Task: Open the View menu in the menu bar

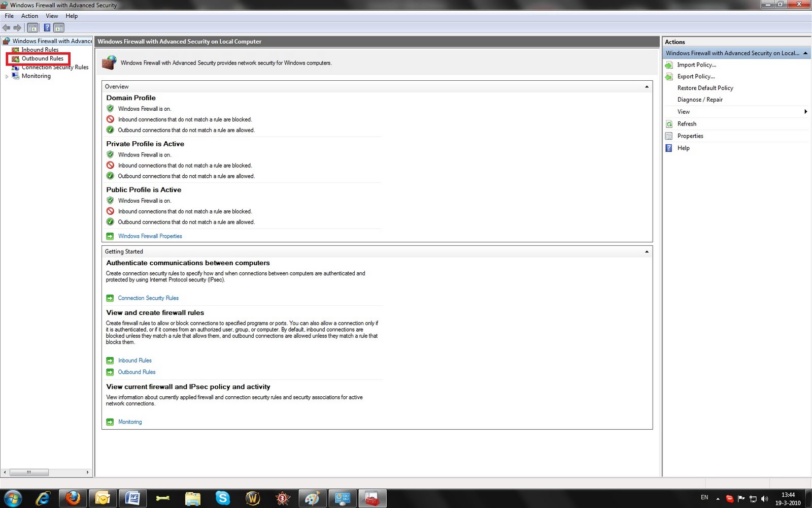Action: pyautogui.click(x=52, y=16)
